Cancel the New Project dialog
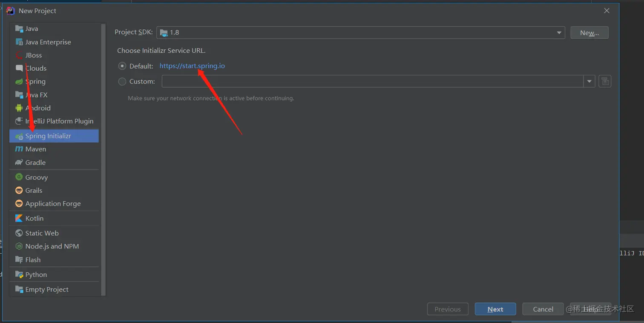644x323 pixels. pos(543,309)
